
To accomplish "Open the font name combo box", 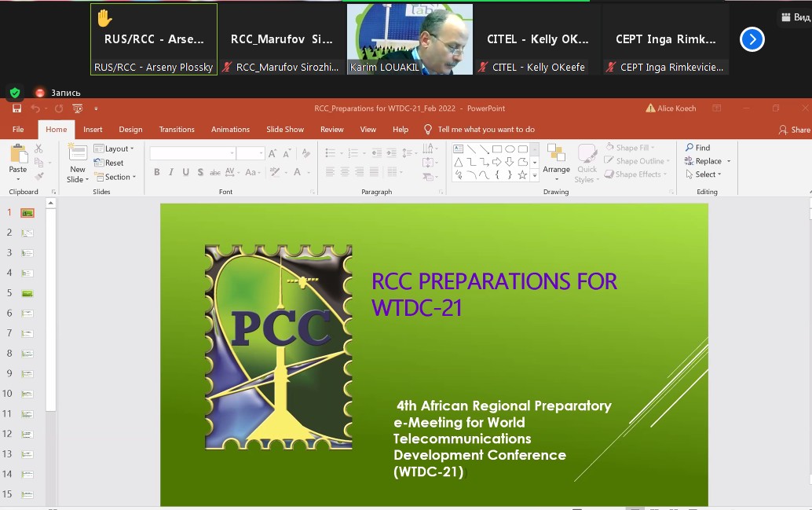I will pyautogui.click(x=192, y=153).
